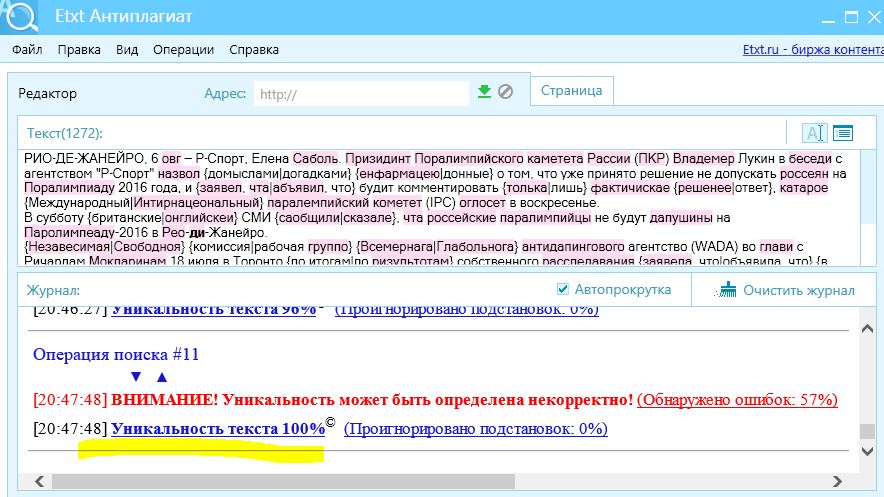The image size is (884, 497).
Task: Open the Справка menu
Action: (x=254, y=50)
